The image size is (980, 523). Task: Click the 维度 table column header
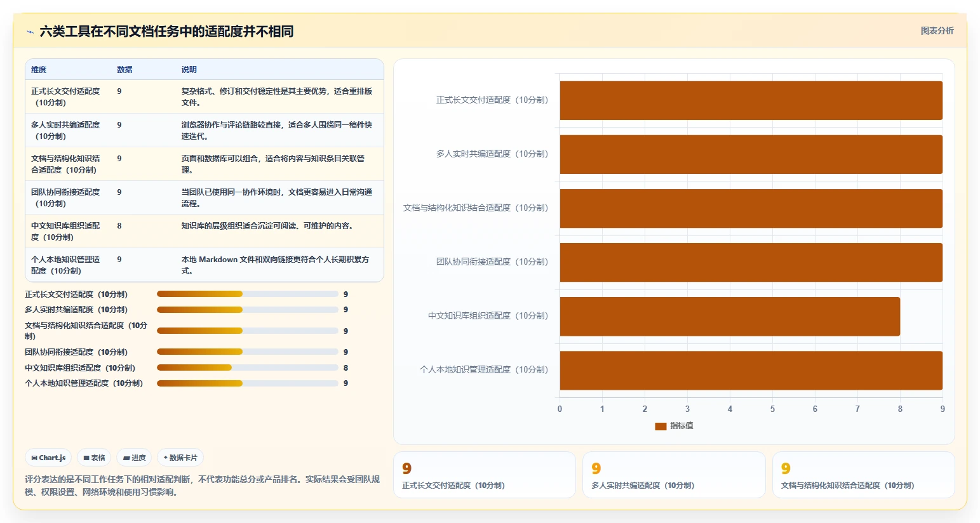[39, 70]
